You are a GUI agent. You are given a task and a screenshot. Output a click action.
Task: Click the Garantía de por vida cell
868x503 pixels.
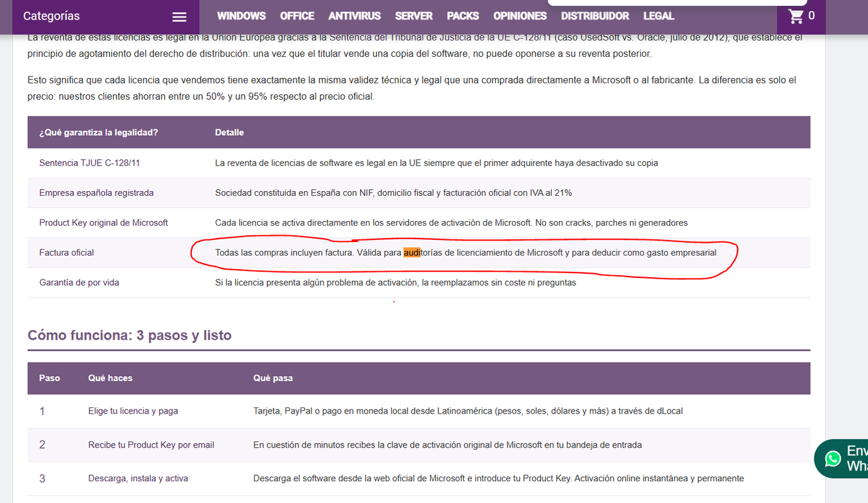pos(79,282)
